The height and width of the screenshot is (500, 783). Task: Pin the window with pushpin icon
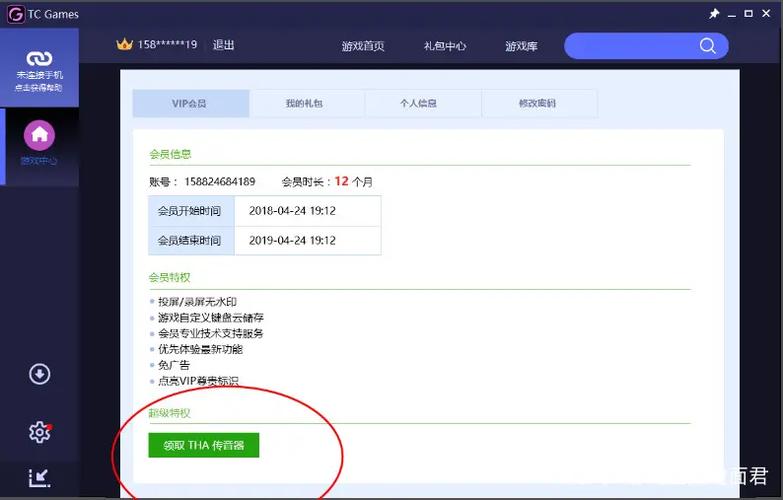(714, 14)
